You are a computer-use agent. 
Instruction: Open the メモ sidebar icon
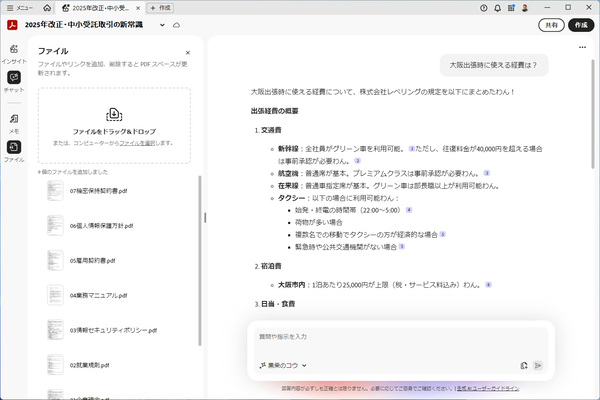(x=13, y=118)
